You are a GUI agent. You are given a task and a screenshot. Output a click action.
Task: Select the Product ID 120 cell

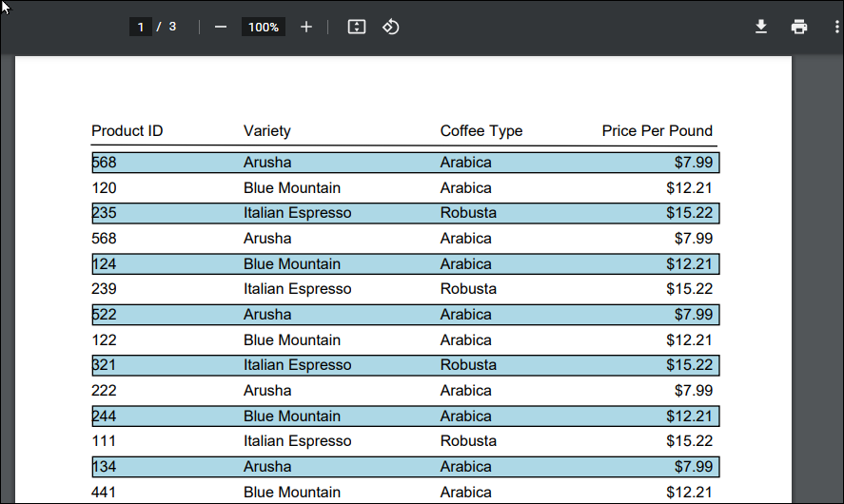pos(104,188)
